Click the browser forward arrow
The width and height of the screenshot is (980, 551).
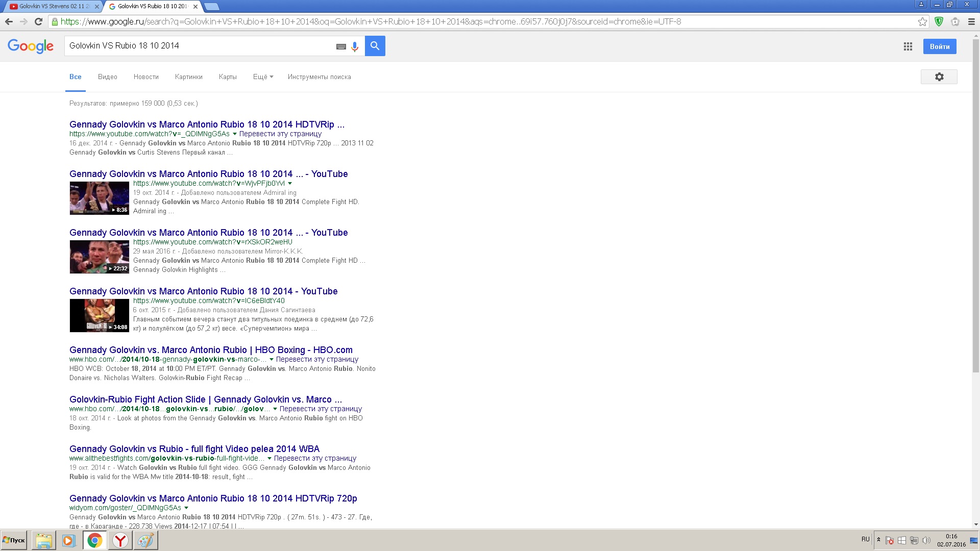point(23,21)
